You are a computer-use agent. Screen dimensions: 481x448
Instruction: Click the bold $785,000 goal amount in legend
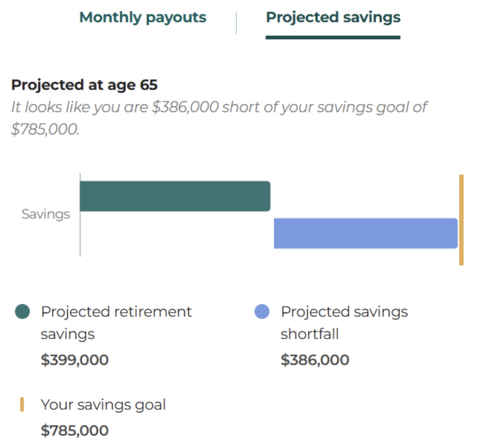coord(75,430)
